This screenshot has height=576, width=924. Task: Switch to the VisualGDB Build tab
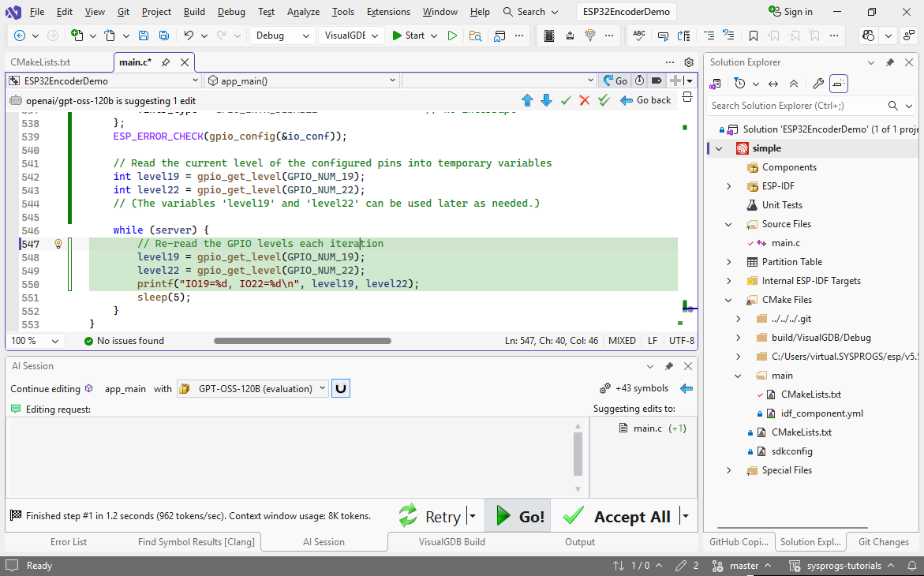[451, 542]
